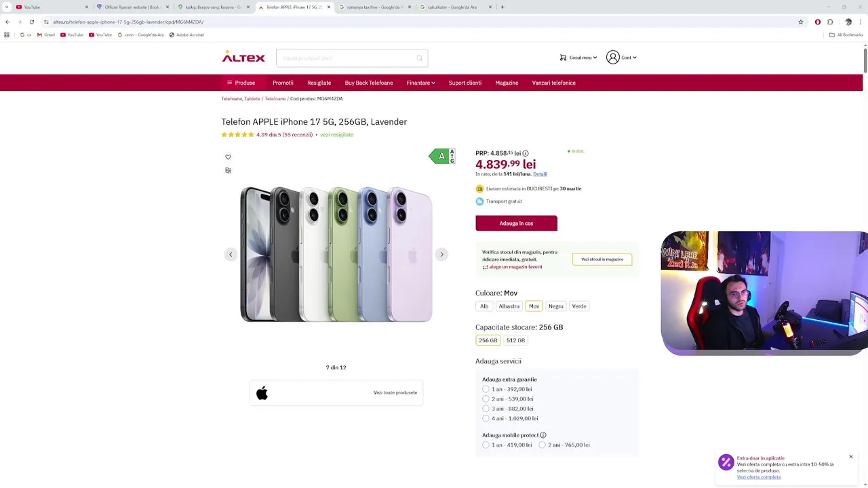This screenshot has width=868, height=488.
Task: Open the shopping cart icon
Action: pos(563,58)
